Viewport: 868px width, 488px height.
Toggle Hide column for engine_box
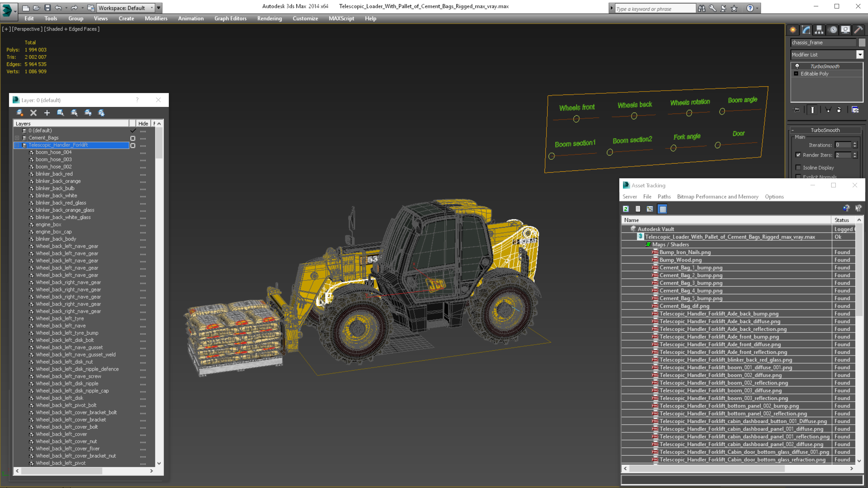(x=143, y=225)
